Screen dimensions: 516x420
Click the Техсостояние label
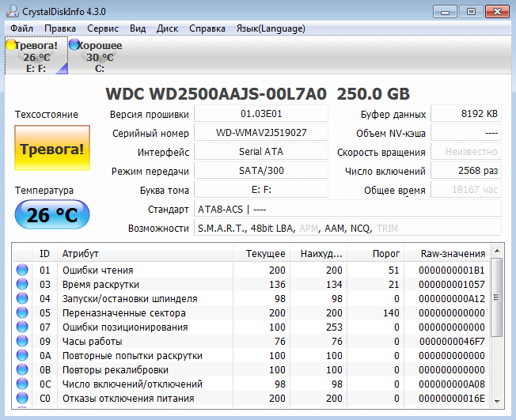(x=47, y=115)
